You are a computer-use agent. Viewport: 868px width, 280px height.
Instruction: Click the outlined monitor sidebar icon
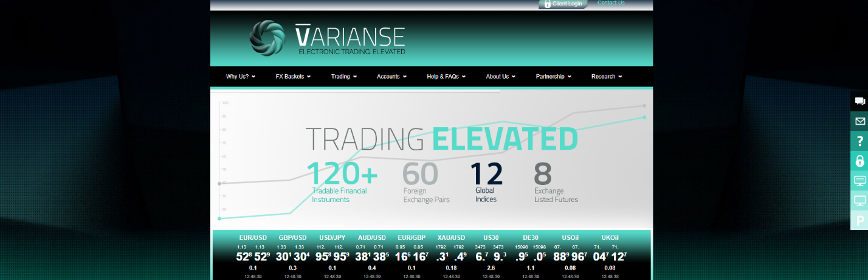click(x=859, y=200)
